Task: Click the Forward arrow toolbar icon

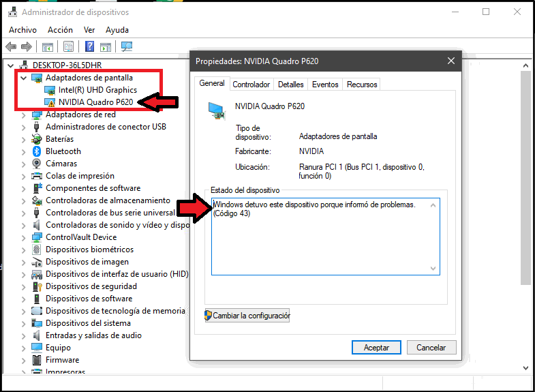Action: pyautogui.click(x=27, y=46)
